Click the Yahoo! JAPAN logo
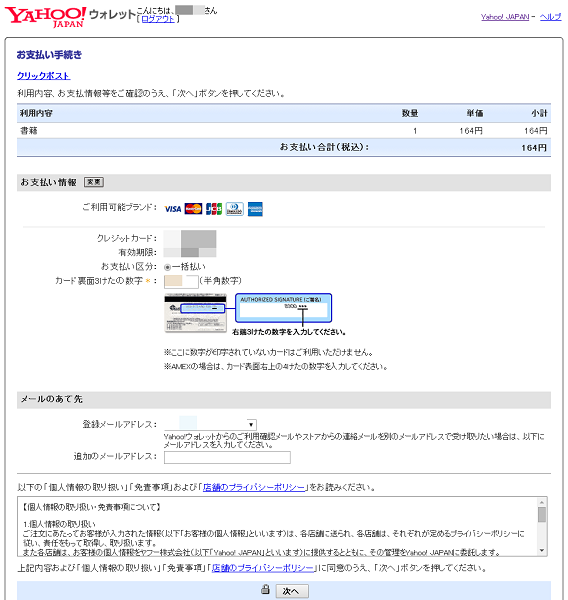 [46, 17]
